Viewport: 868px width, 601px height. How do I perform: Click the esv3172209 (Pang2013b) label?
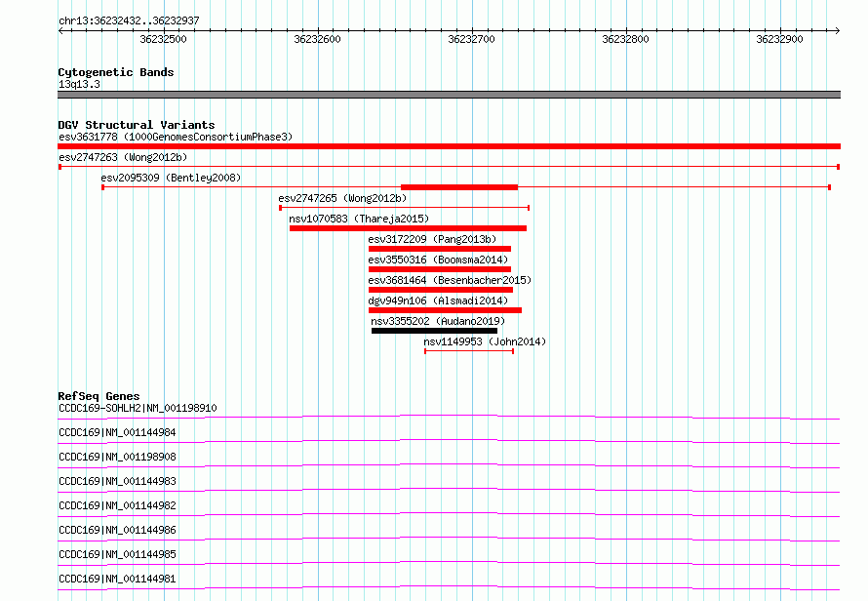pyautogui.click(x=432, y=239)
